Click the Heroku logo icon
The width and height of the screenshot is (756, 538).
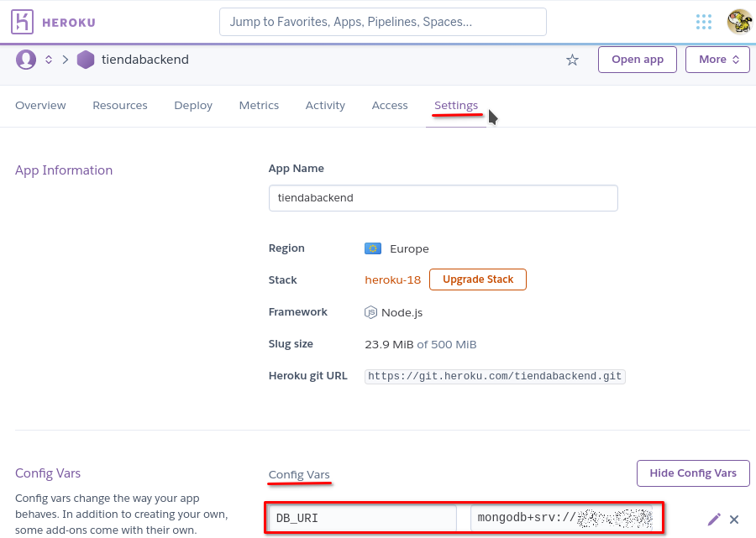click(x=22, y=22)
